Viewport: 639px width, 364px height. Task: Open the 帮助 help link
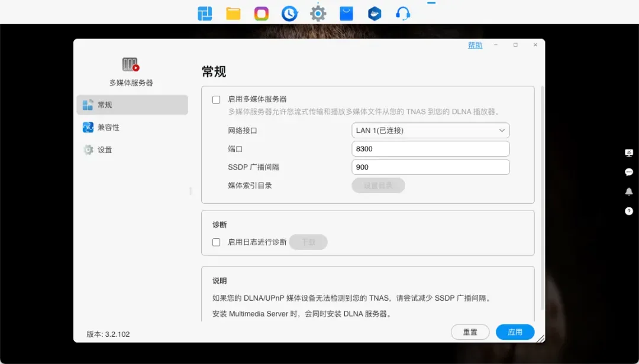pyautogui.click(x=475, y=45)
